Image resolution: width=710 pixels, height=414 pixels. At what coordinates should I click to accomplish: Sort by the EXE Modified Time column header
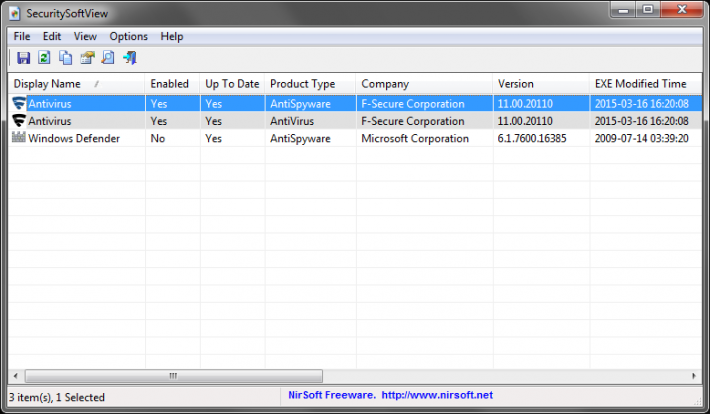coord(646,84)
